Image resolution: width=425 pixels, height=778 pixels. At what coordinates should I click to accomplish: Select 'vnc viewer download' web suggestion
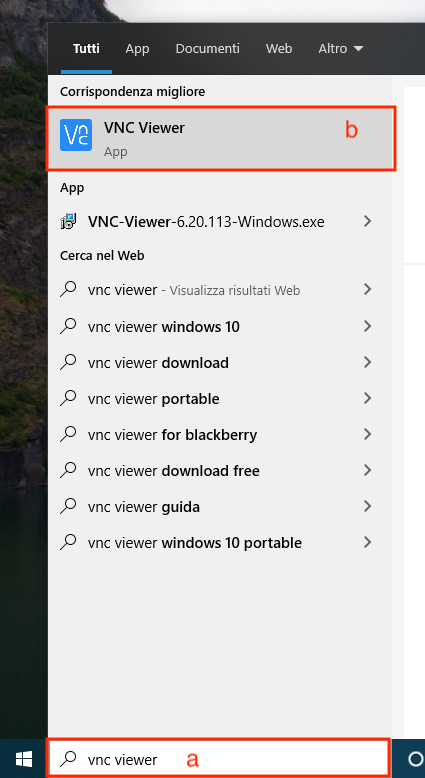(220, 363)
